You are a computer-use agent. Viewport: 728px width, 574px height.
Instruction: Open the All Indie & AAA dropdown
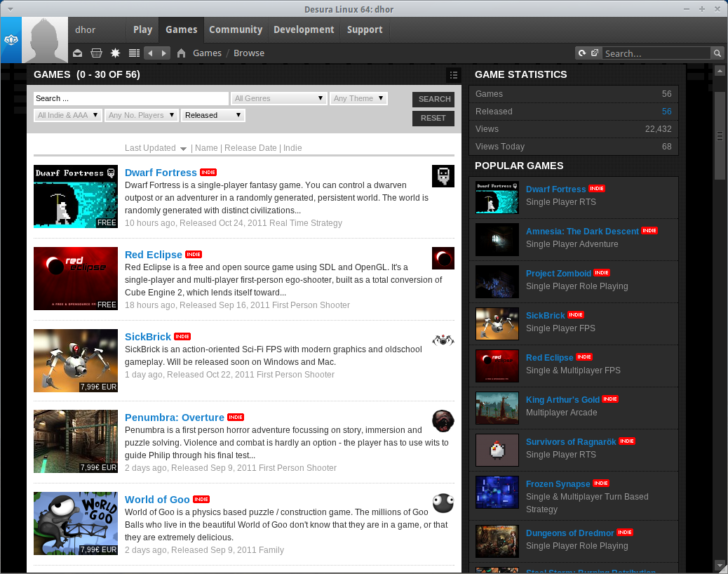68,115
